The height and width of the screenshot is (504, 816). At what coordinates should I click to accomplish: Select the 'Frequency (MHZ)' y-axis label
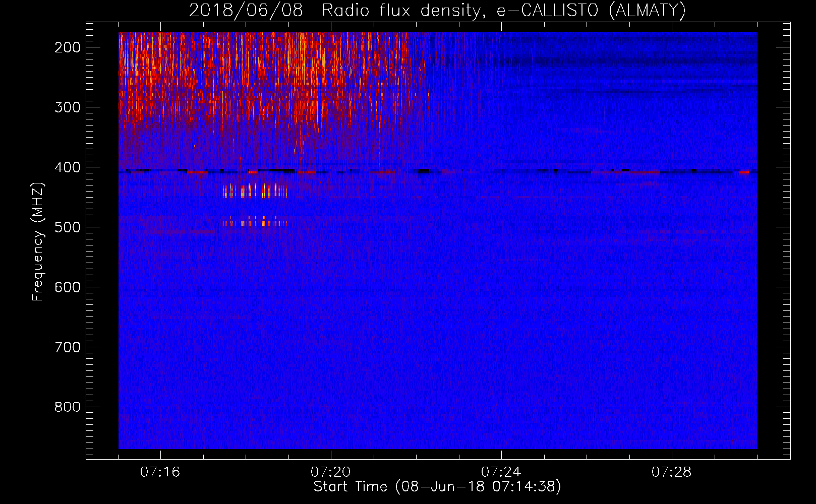tap(38, 241)
